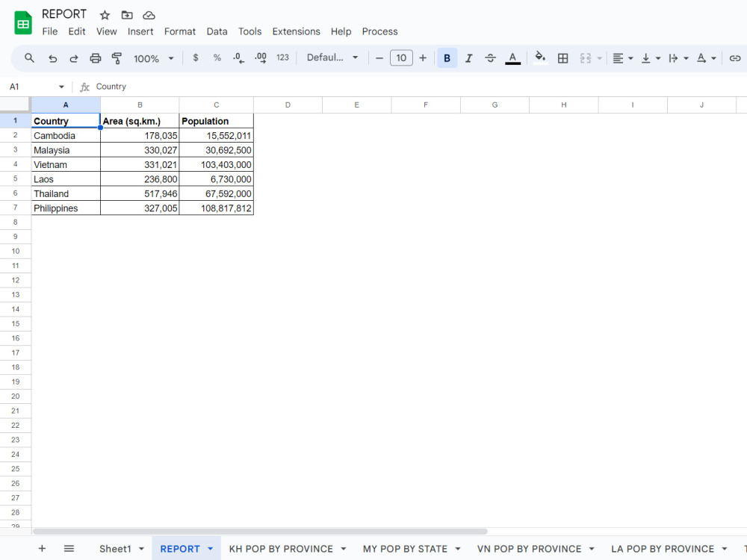Viewport: 747px width, 560px height.
Task: Switch to MY POP BY STATE tab
Action: pyautogui.click(x=405, y=549)
